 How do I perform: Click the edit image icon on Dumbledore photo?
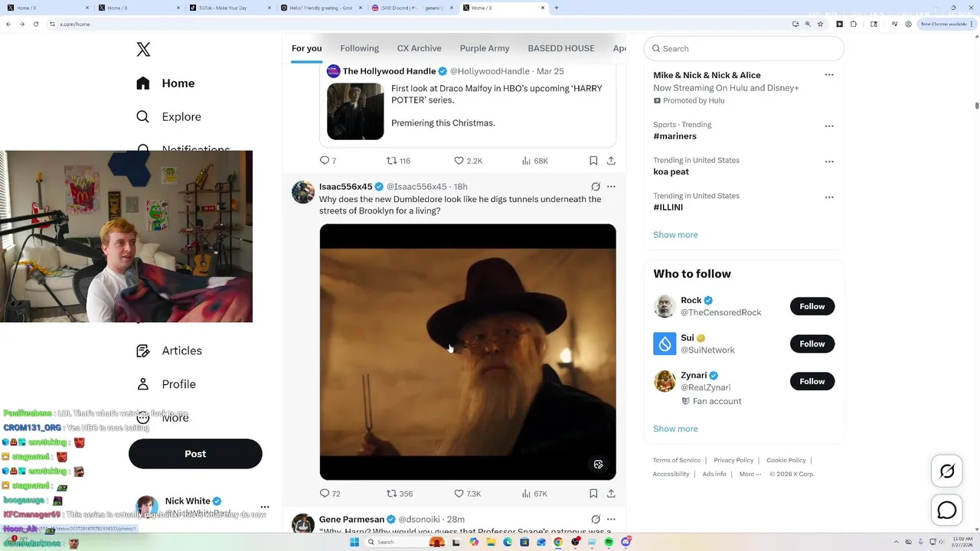(599, 465)
